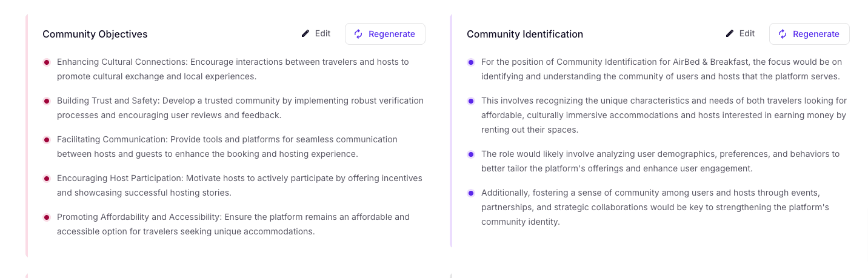
Task: Click the pencil icon in Community Identification
Action: tap(730, 34)
